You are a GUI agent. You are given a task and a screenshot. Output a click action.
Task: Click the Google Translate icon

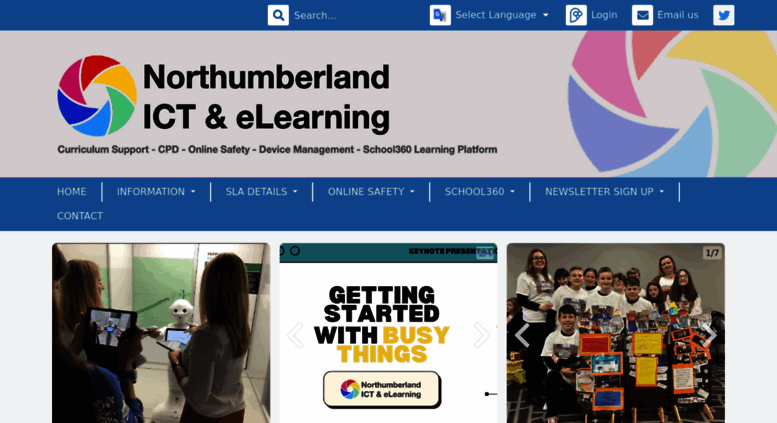440,15
